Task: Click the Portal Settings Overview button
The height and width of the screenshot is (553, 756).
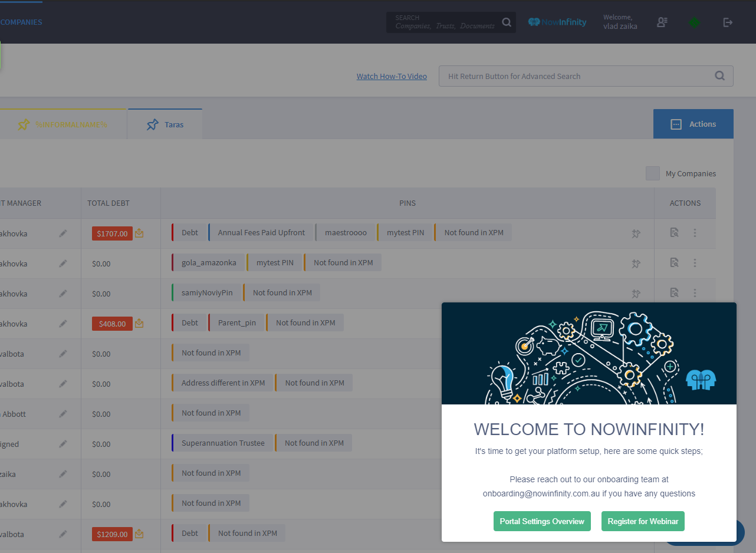Action: [542, 521]
